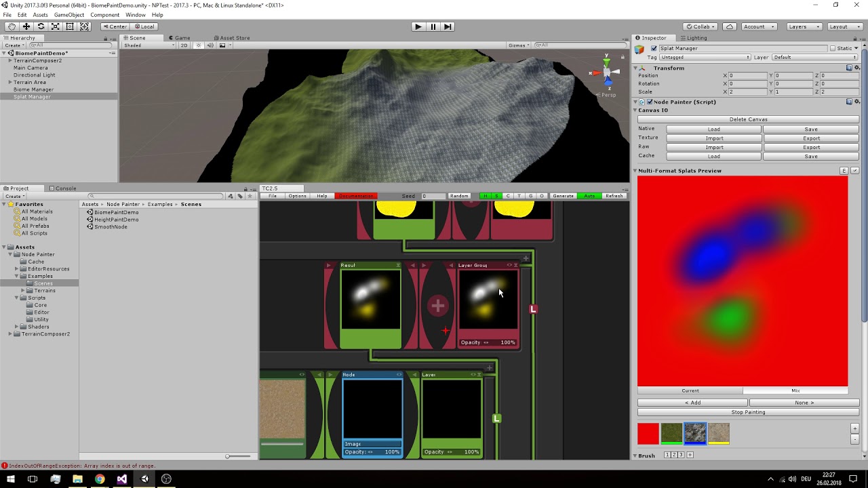Click the Pause button
Viewport: 868px width, 488px height.
pyautogui.click(x=433, y=26)
